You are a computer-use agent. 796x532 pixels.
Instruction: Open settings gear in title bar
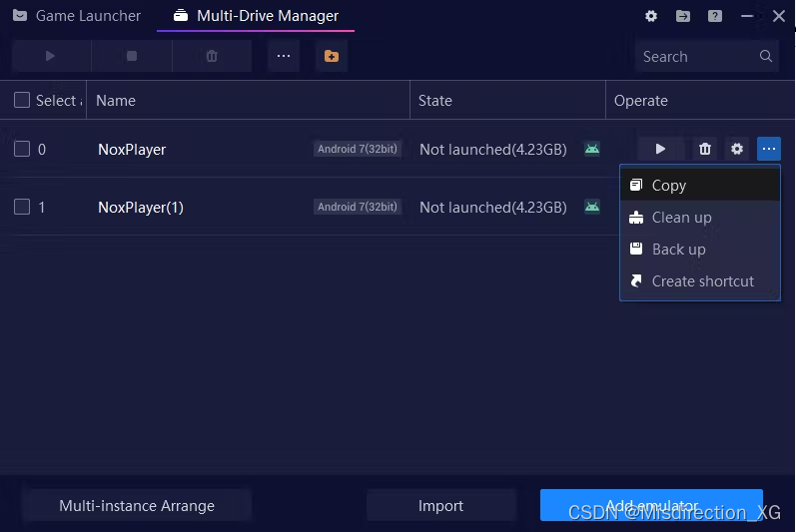pos(651,16)
